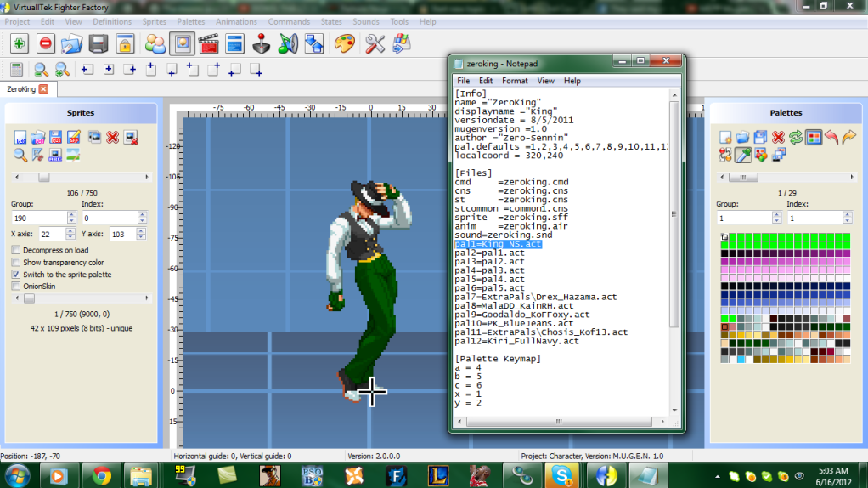868x488 pixels.
Task: Click the red X delete icon in Sprites panel
Action: 112,137
